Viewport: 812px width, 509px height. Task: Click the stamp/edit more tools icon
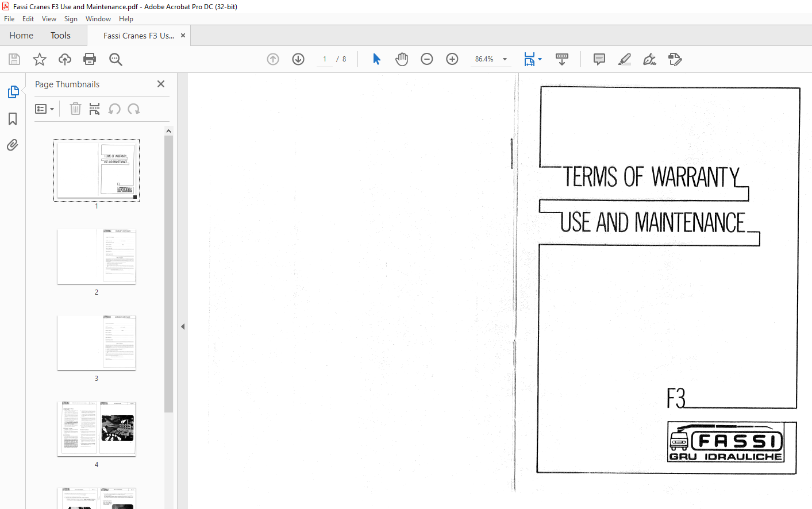[675, 59]
